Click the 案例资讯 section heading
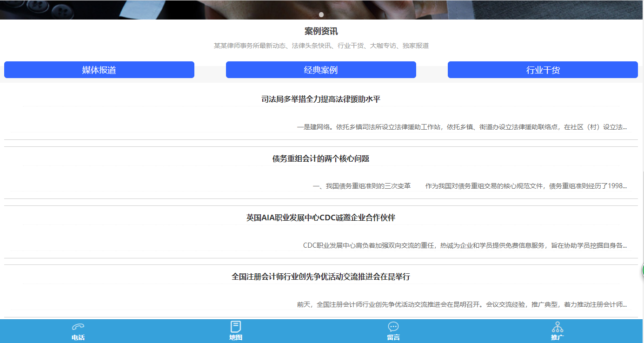The height and width of the screenshot is (343, 644). coord(321,32)
